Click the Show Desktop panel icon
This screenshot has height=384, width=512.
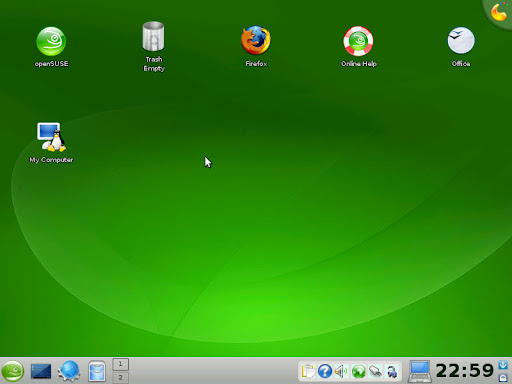click(x=41, y=371)
